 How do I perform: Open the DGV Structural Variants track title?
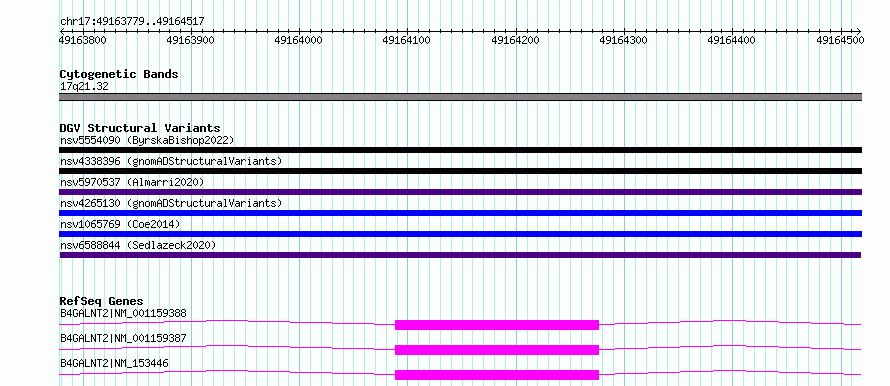tap(140, 128)
